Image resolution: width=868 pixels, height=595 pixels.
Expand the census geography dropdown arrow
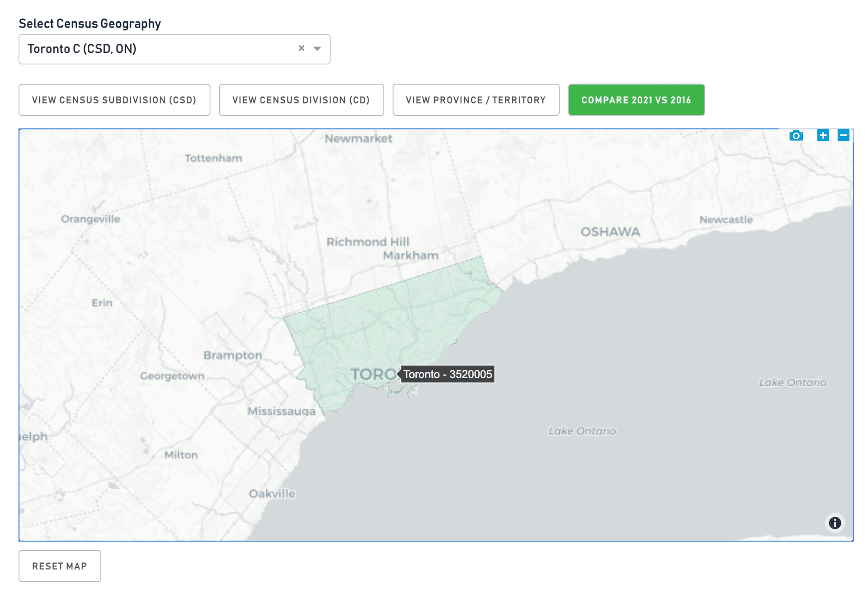317,48
